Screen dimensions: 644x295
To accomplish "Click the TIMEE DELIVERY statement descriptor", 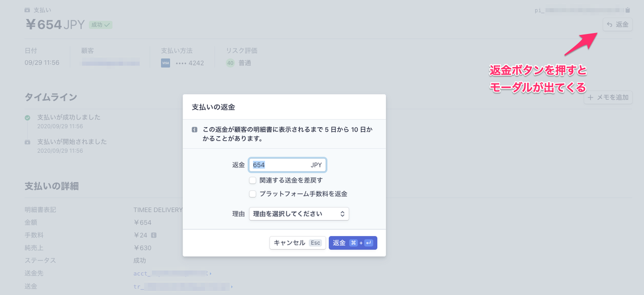I will [158, 209].
